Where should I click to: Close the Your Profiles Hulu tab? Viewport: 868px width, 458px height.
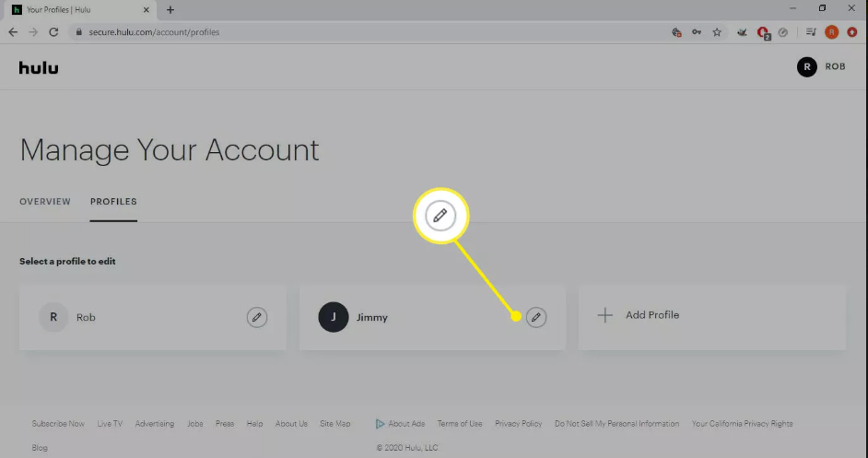[x=147, y=10]
